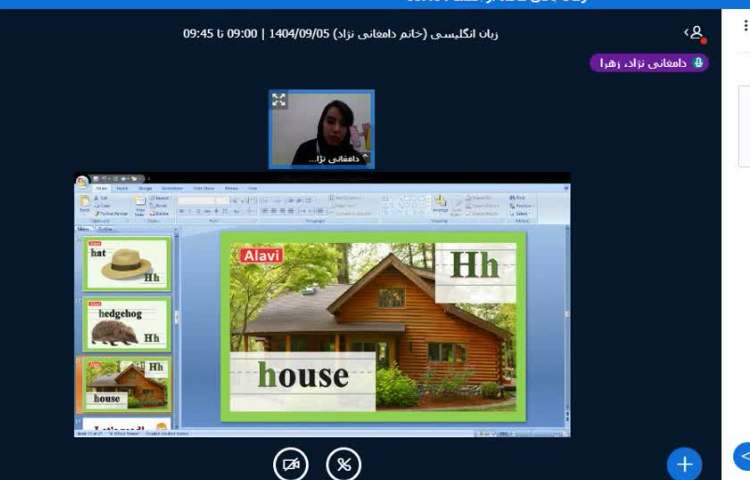The height and width of the screenshot is (480, 750).
Task: Switch to the Review ribbon tab
Action: (x=232, y=188)
